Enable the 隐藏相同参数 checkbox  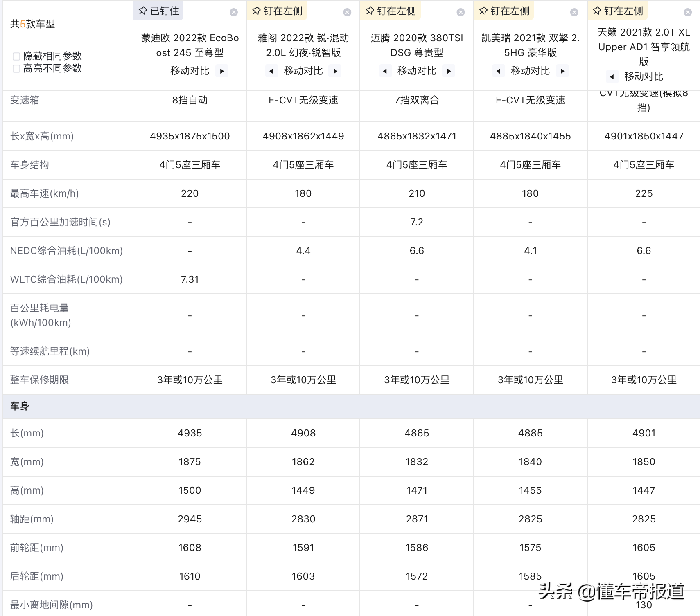tap(16, 56)
